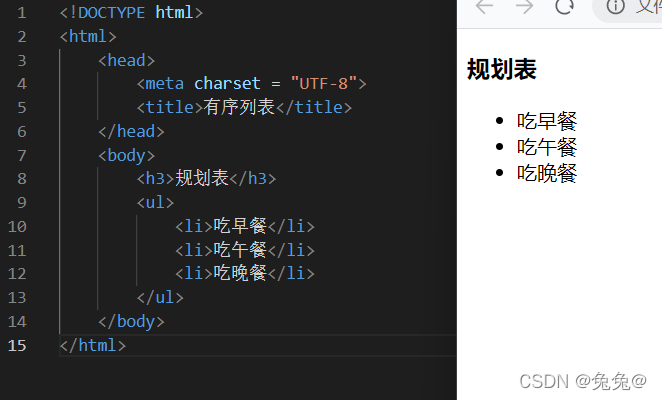Click the title line with 有序列表
This screenshot has height=400, width=662.
pyautogui.click(x=244, y=107)
